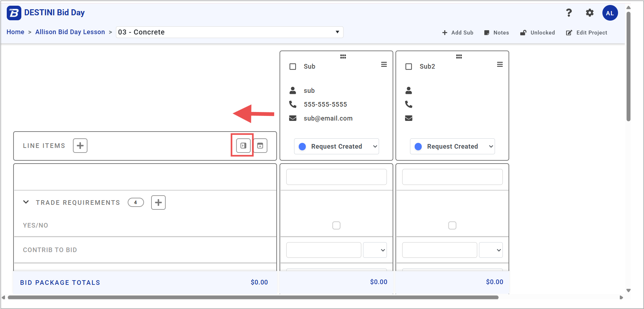Click the contact person icon on Sub card
Screen dimensions: 644x309
(293, 90)
